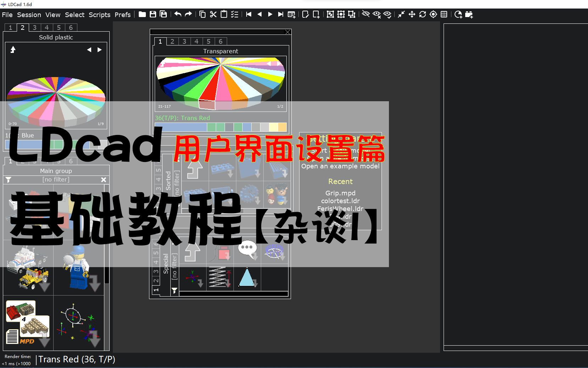Expand the MPD submodels group in part bin
588x368 pixels.
(28, 323)
